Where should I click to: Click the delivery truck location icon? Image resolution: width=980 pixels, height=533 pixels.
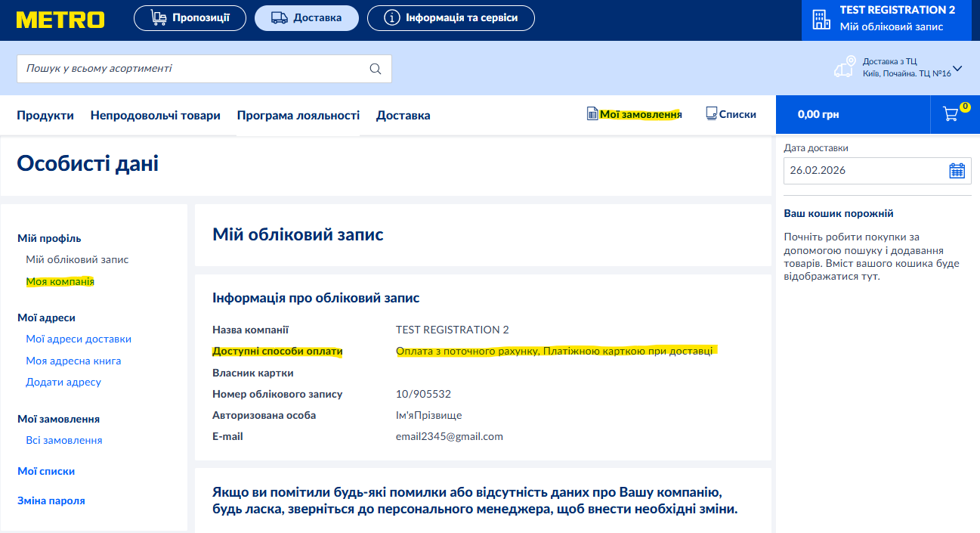845,67
